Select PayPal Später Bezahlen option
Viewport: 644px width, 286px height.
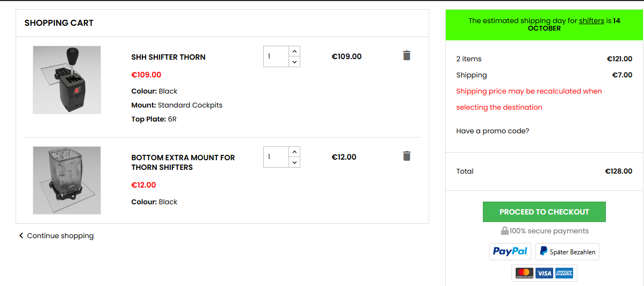567,252
